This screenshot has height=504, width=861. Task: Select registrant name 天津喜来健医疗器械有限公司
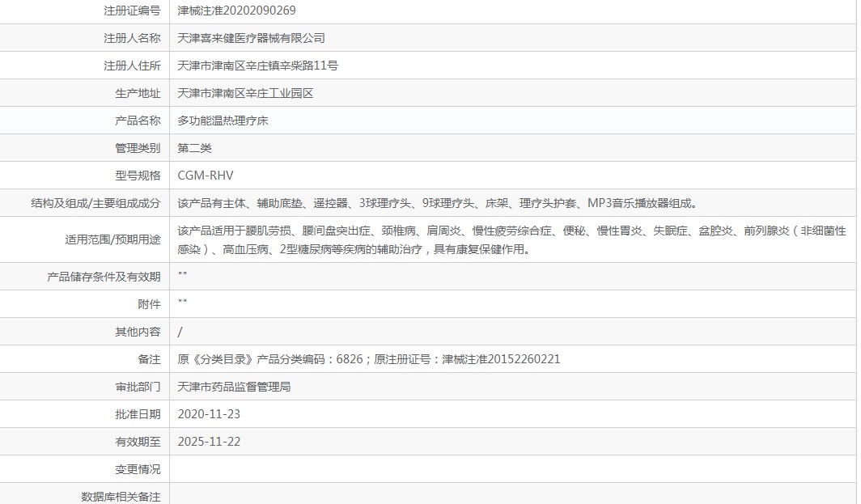point(252,38)
